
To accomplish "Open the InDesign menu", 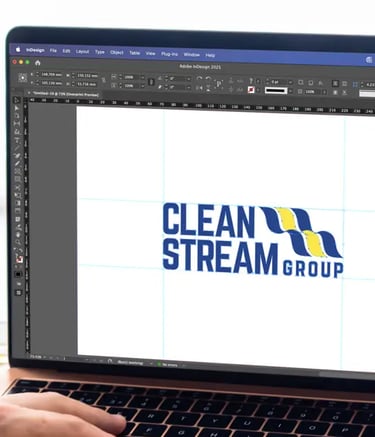I will 35,50.
